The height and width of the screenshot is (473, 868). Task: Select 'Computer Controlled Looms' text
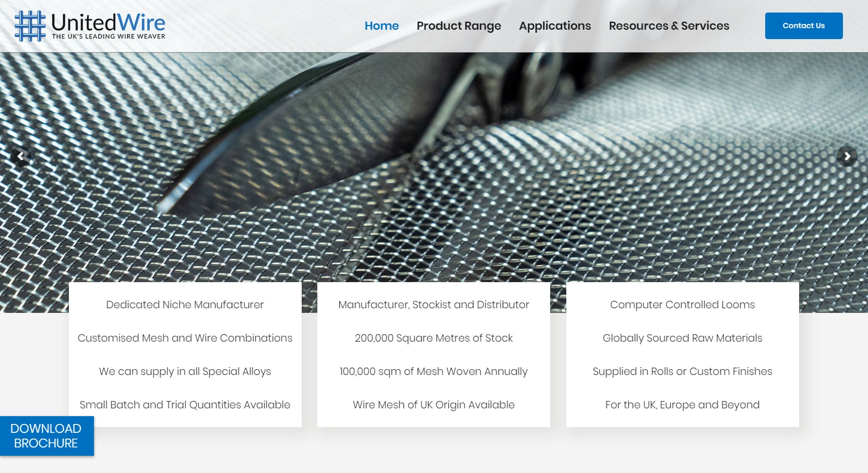[x=683, y=305]
